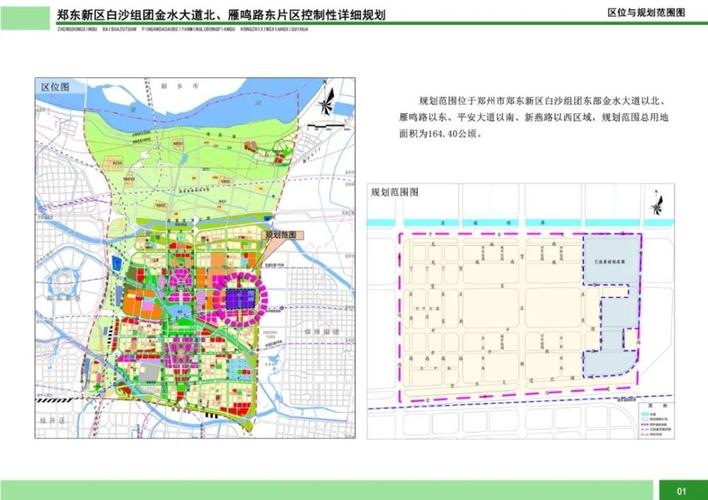
Task: Select the document title 郑东新区白沙组团金水大道北、雁鸣路东片区控制性详细规划
Action: (222, 15)
